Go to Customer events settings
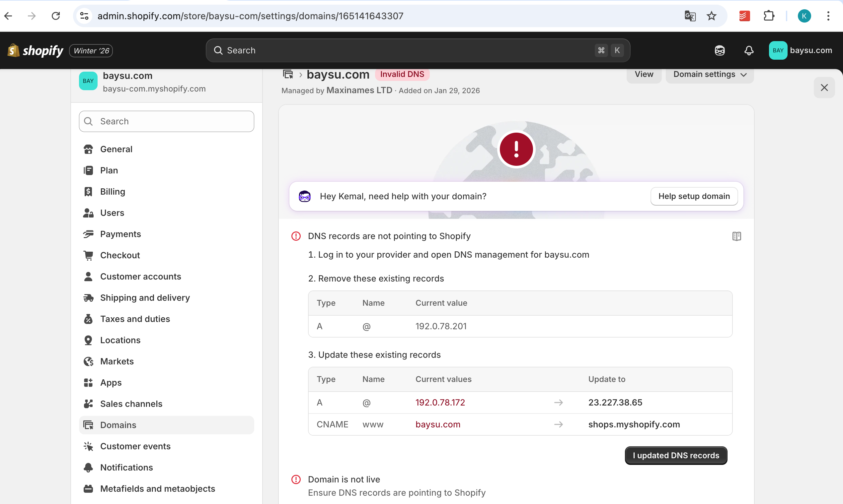The width and height of the screenshot is (843, 504). [167, 447]
